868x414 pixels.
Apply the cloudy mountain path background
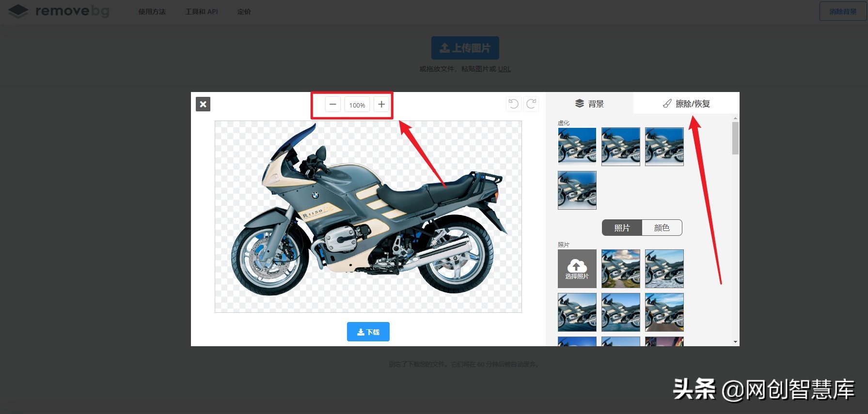pos(621,269)
